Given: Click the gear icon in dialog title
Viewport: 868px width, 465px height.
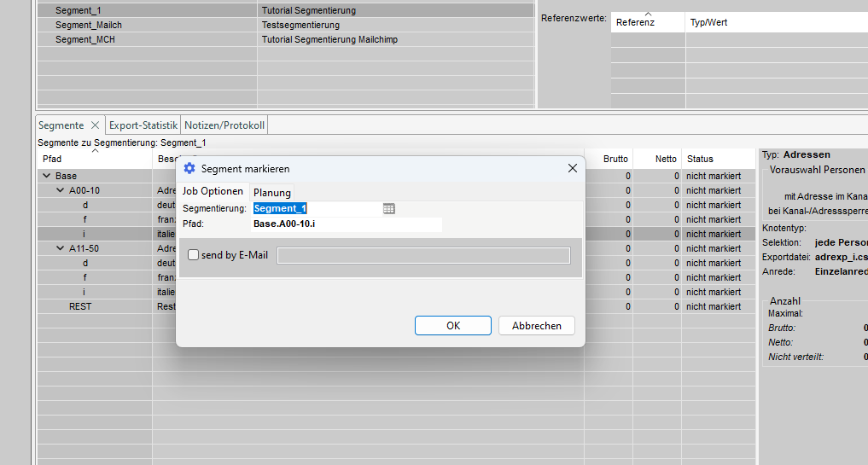Looking at the screenshot, I should (189, 169).
